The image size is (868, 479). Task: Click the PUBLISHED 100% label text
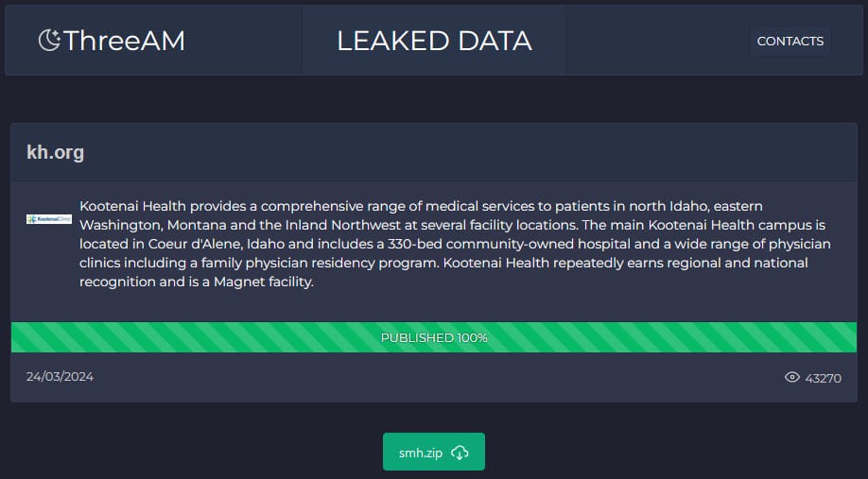[434, 337]
